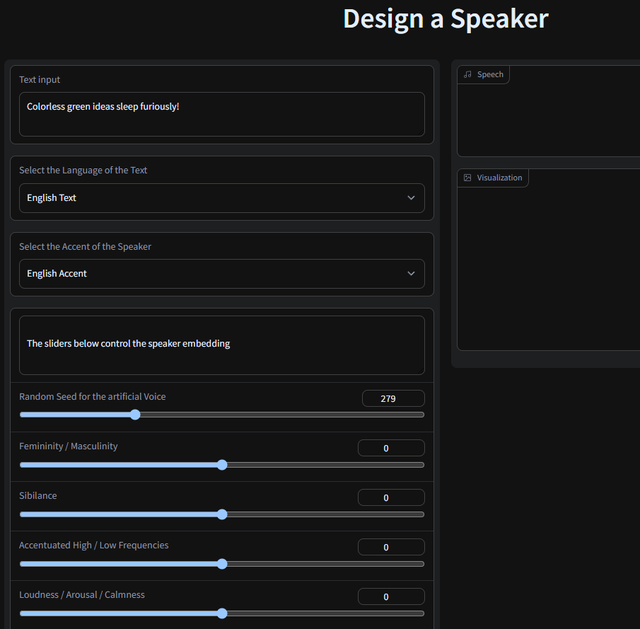
Task: Open the Select the Language of the Text combo box
Action: [221, 198]
